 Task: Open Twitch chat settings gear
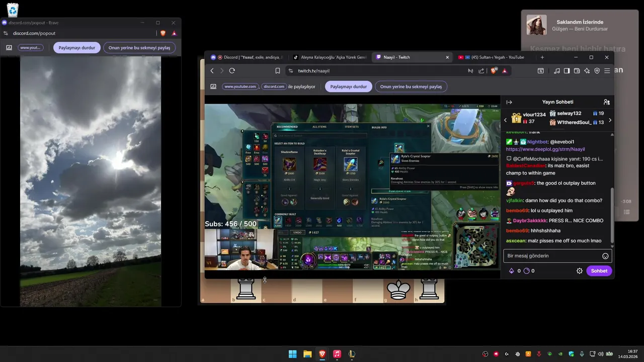coord(579,271)
